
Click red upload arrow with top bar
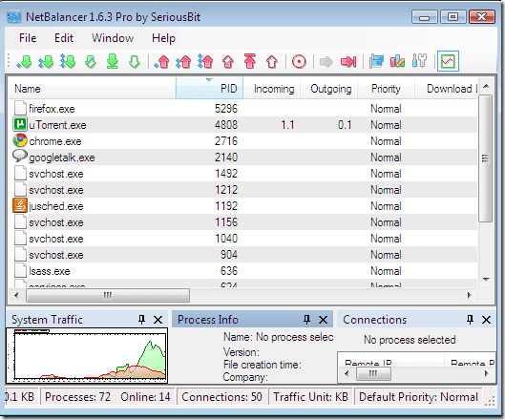250,61
